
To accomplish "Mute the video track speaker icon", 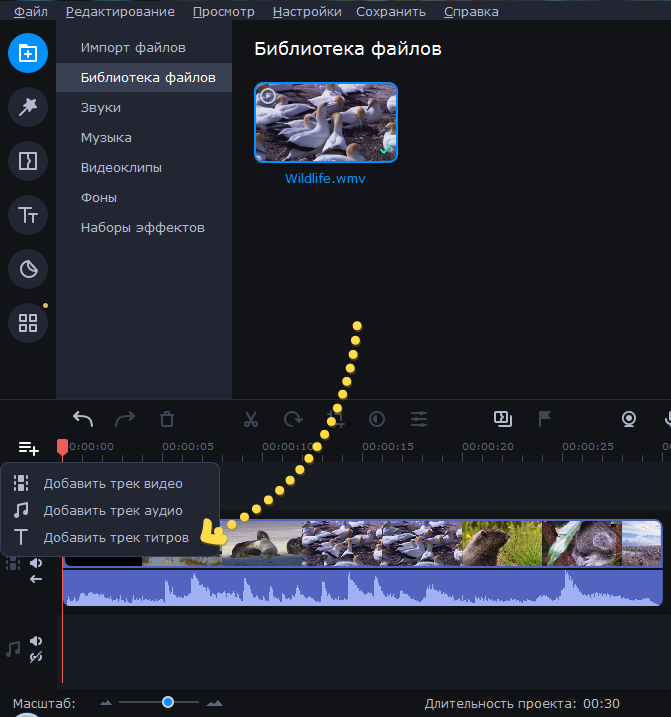I will point(36,563).
